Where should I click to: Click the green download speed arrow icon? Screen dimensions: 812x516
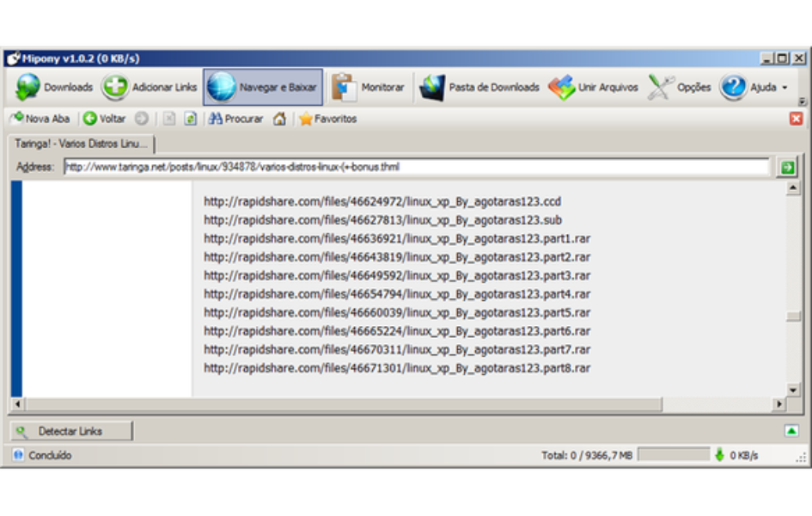click(x=719, y=455)
